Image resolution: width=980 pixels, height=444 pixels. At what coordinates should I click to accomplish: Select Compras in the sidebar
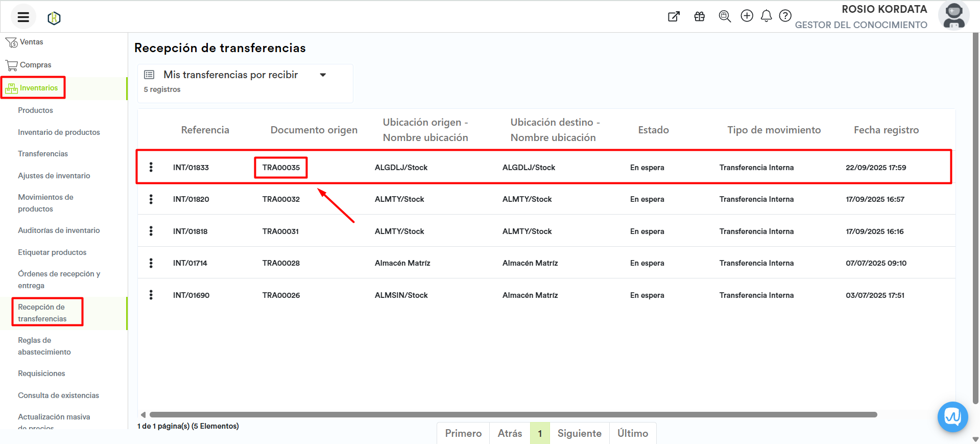pyautogui.click(x=35, y=65)
